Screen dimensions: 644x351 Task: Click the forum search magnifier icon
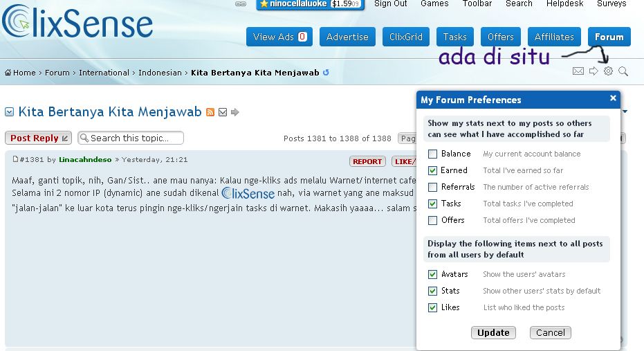coord(623,71)
